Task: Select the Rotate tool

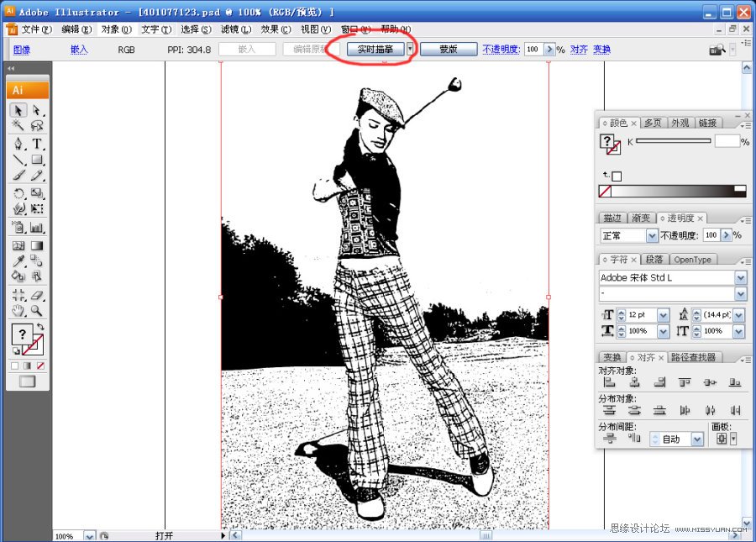Action: click(18, 192)
